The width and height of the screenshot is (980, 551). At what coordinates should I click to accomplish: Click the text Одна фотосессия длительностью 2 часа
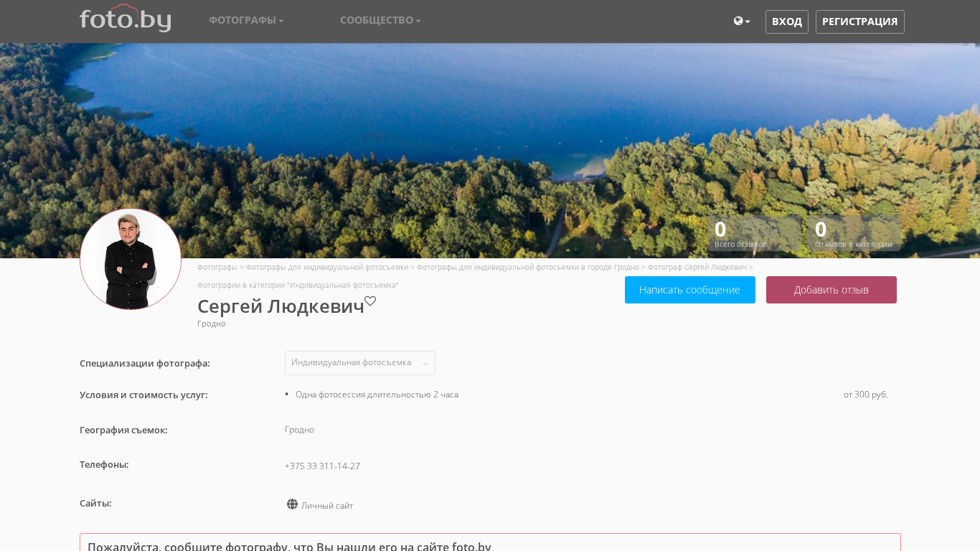377,395
